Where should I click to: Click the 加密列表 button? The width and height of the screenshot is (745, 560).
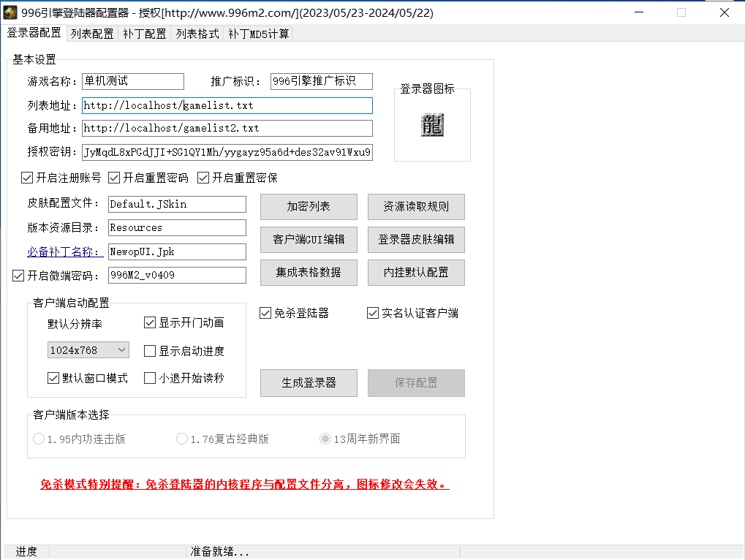click(309, 207)
